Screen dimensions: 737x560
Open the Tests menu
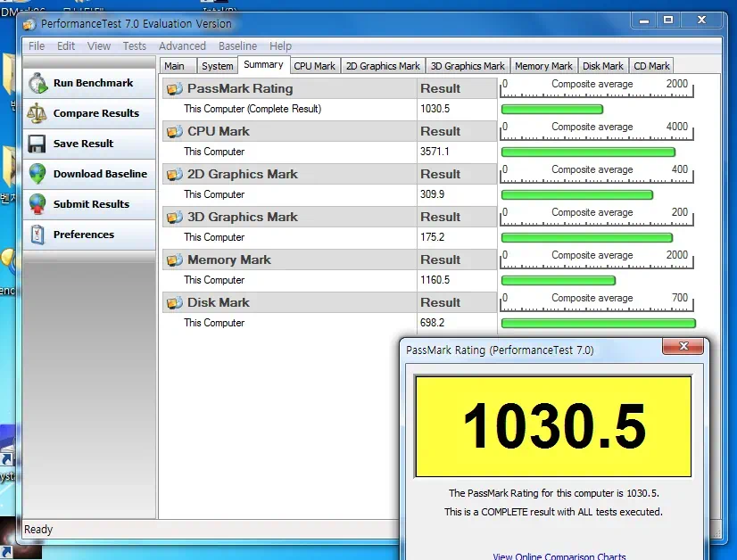click(134, 45)
